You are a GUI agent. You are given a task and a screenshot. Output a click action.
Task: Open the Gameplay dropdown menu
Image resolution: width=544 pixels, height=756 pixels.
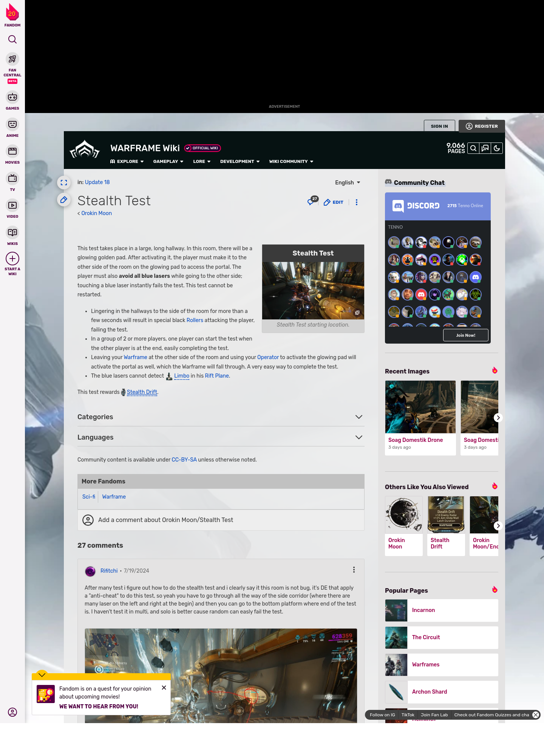pos(168,161)
